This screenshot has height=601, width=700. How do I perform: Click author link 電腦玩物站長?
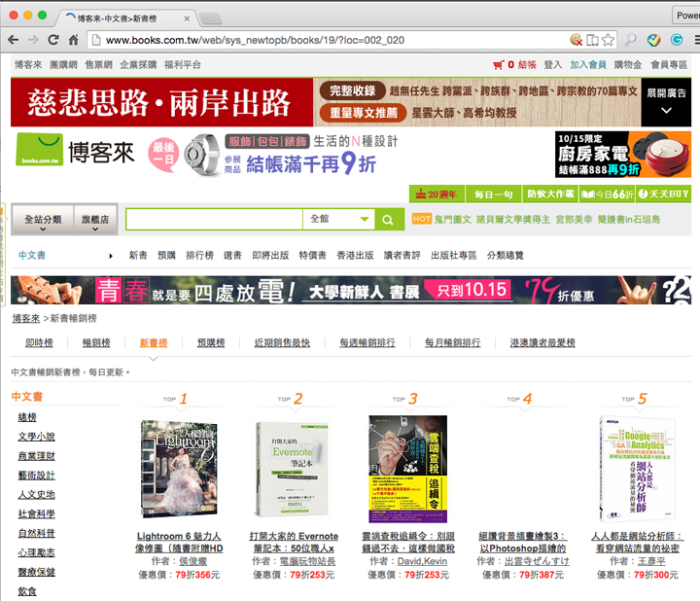[x=307, y=561]
